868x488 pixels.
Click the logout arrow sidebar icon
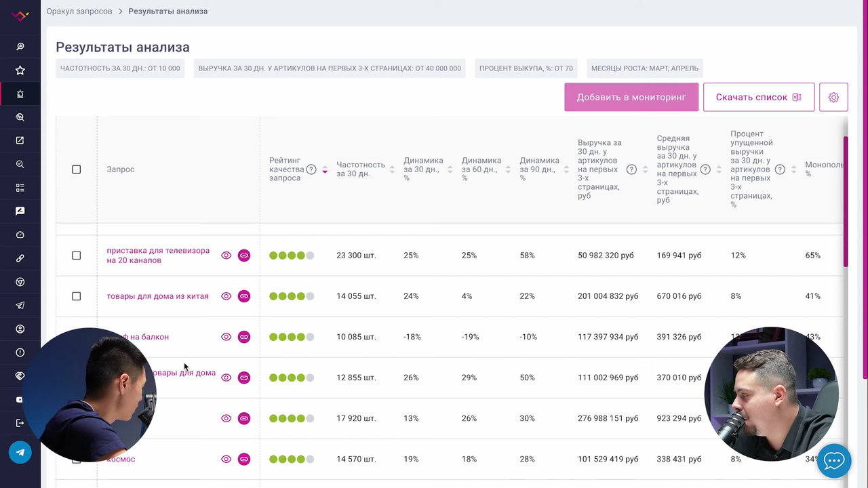click(x=20, y=423)
